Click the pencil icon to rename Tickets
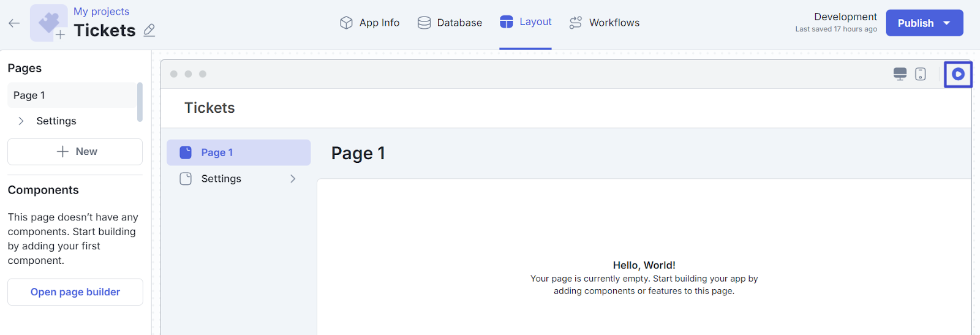This screenshot has width=980, height=335. (149, 30)
